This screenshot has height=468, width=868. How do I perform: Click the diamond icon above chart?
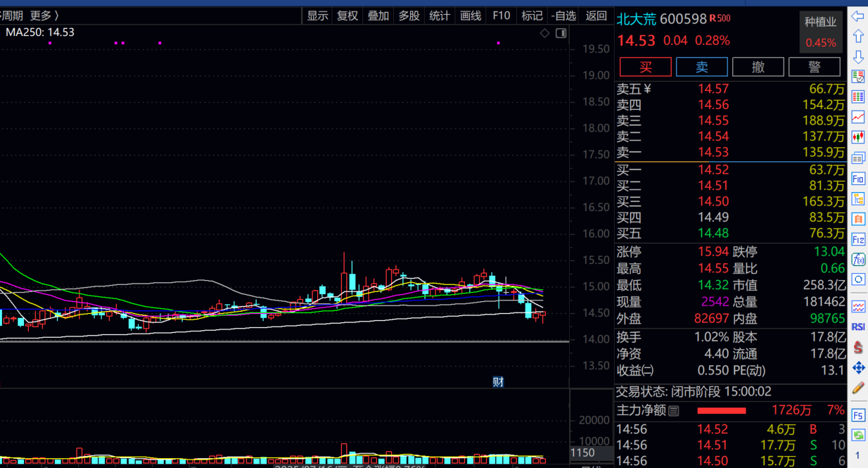tap(545, 33)
